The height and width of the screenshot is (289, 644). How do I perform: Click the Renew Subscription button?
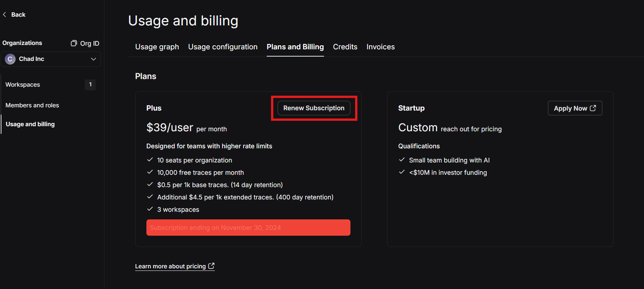(314, 108)
